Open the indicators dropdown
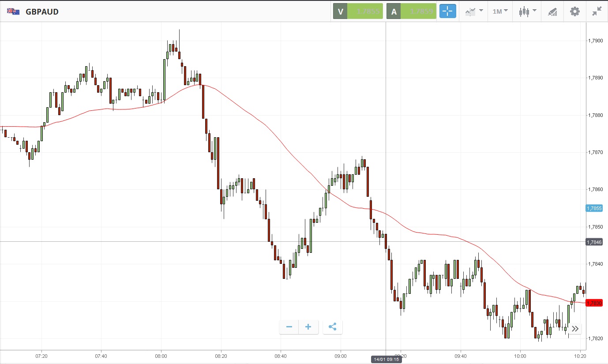608x364 pixels. tap(474, 11)
